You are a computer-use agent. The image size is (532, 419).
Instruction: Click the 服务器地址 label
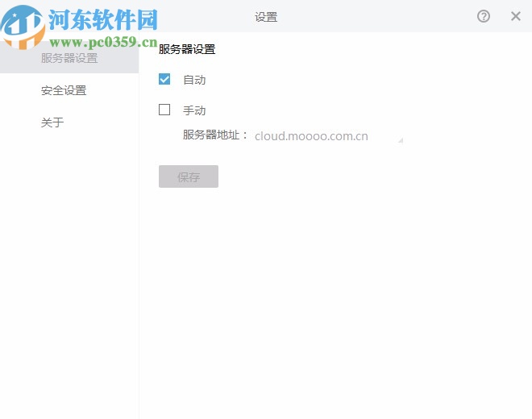[x=215, y=135]
